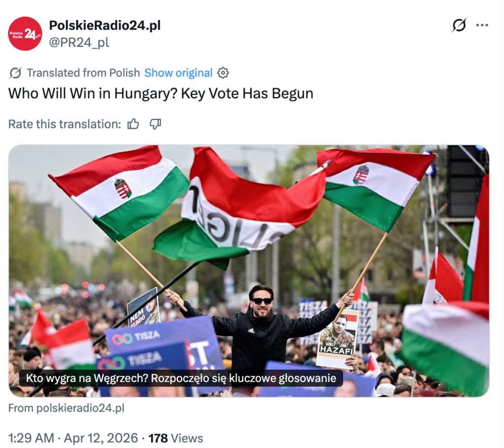Click the 'Translated from Polish' label
Screen dimensions: 504x448
point(83,73)
